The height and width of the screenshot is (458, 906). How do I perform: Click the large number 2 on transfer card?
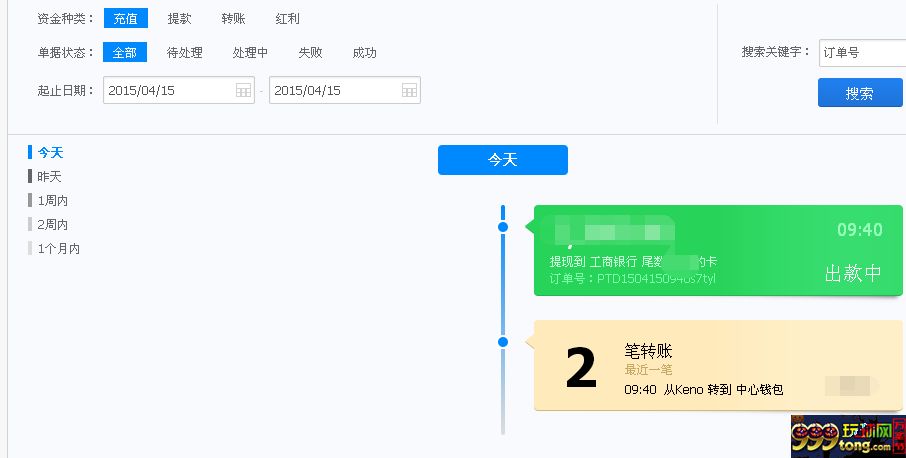[x=581, y=368]
